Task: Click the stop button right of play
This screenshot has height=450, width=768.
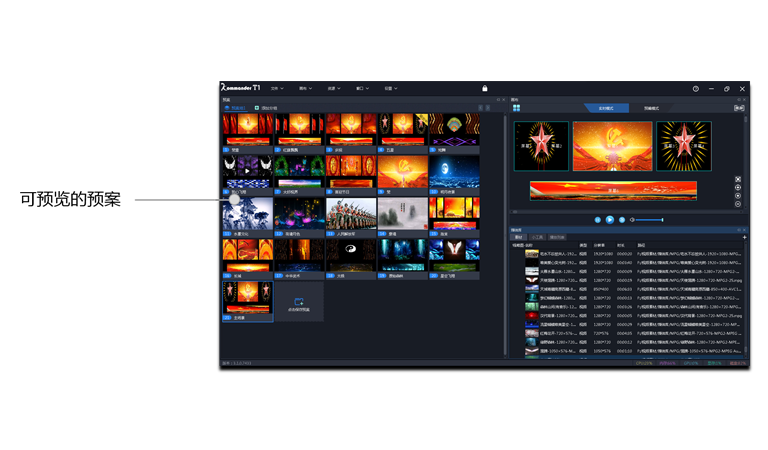Action: pyautogui.click(x=621, y=219)
